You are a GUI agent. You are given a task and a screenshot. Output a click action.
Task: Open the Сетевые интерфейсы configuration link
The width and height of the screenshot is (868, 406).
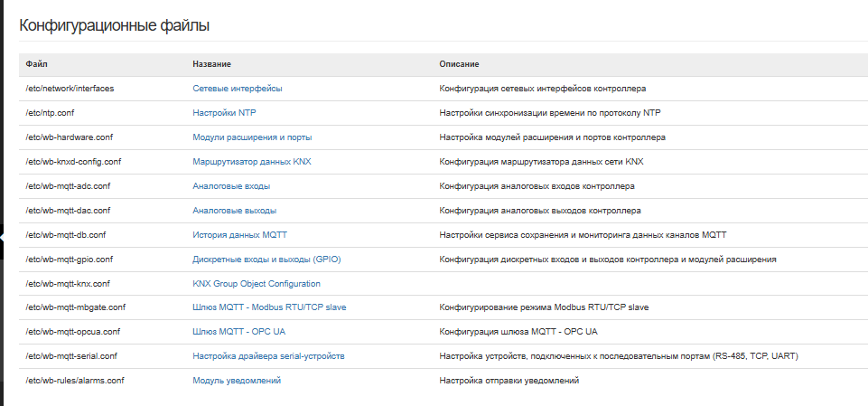(x=237, y=89)
